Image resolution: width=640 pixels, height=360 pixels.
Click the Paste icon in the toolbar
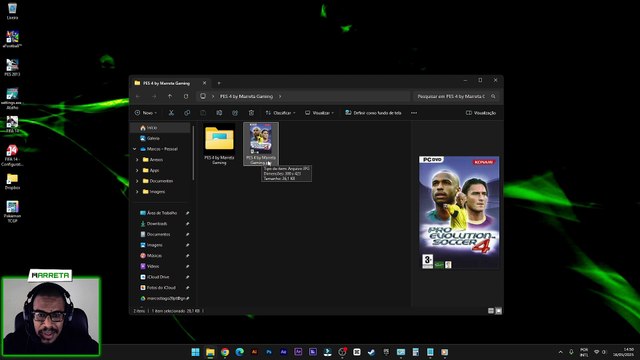coord(203,113)
